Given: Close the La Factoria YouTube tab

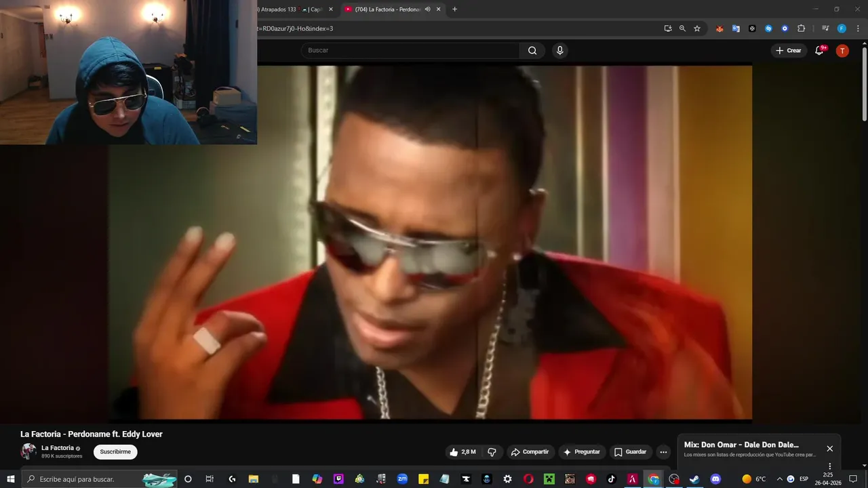Looking at the screenshot, I should click(438, 9).
